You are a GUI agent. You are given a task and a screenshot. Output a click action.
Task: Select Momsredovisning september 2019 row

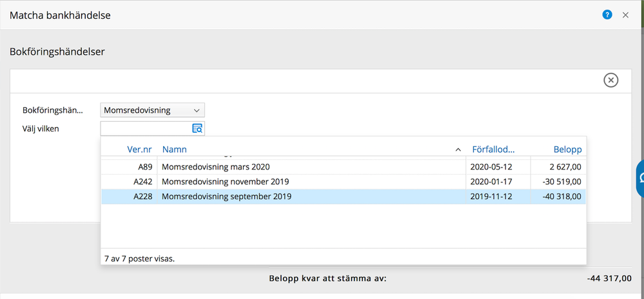click(344, 197)
